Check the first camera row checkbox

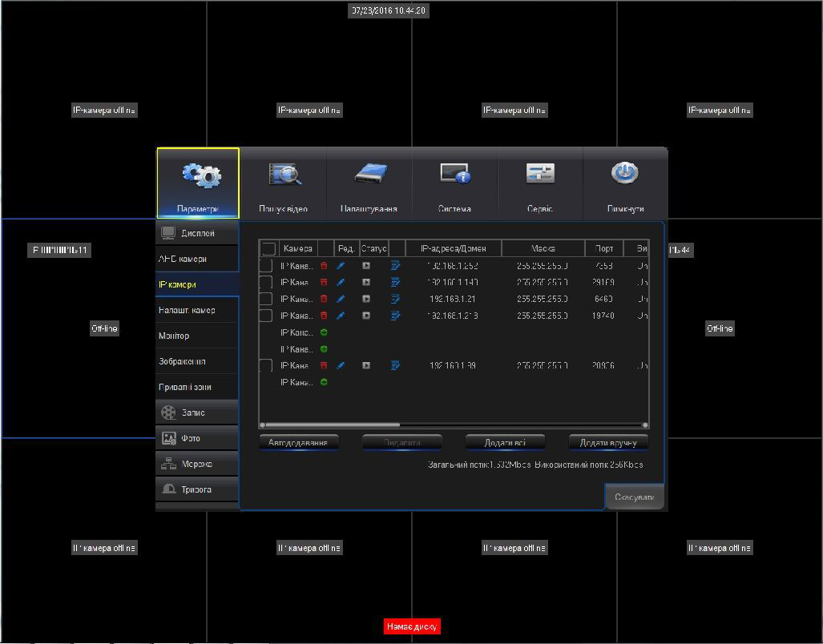(x=266, y=265)
